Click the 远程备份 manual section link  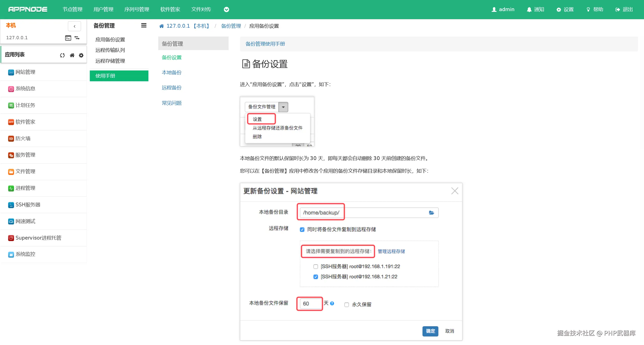click(x=172, y=88)
